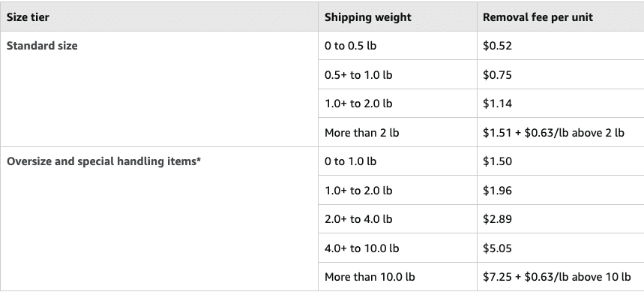This screenshot has width=644, height=292.
Task: Click the 0 to 0.5 lb cell
Action: (x=397, y=46)
